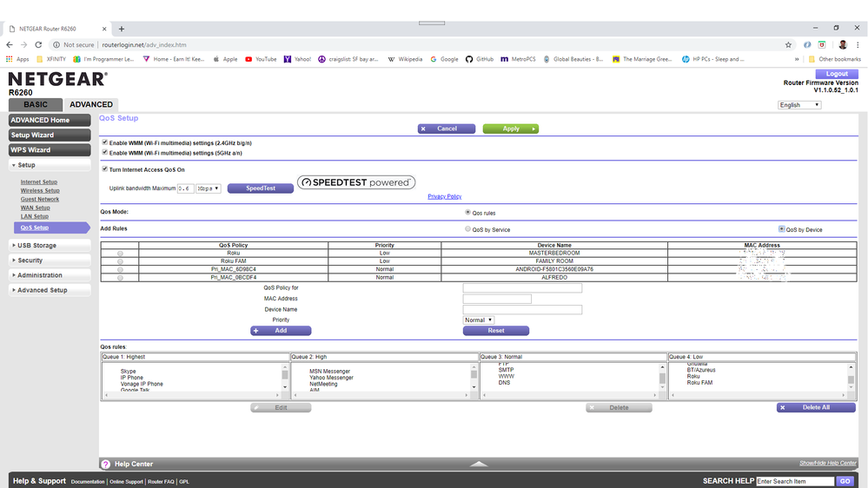The image size is (868, 488).
Task: Click the green Apply button
Action: click(x=511, y=129)
